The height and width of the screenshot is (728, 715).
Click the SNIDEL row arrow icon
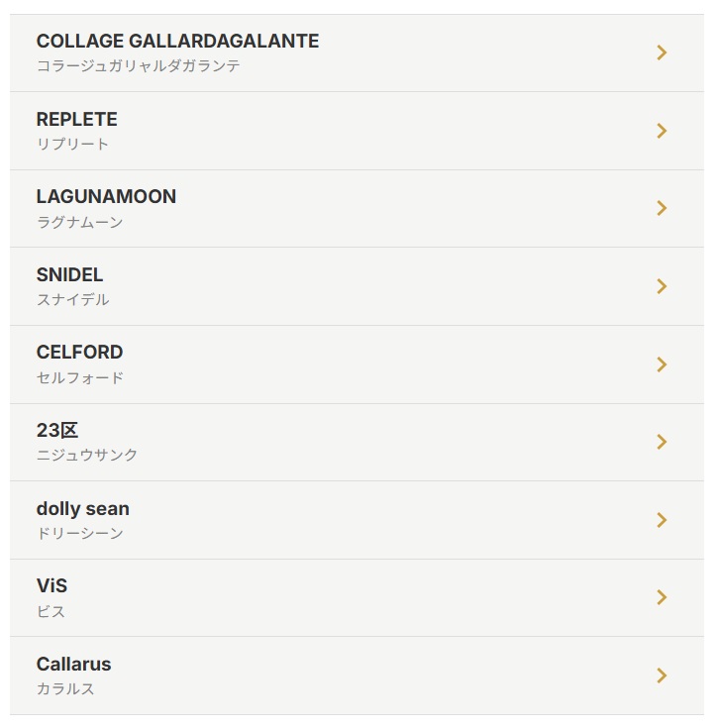(x=662, y=286)
